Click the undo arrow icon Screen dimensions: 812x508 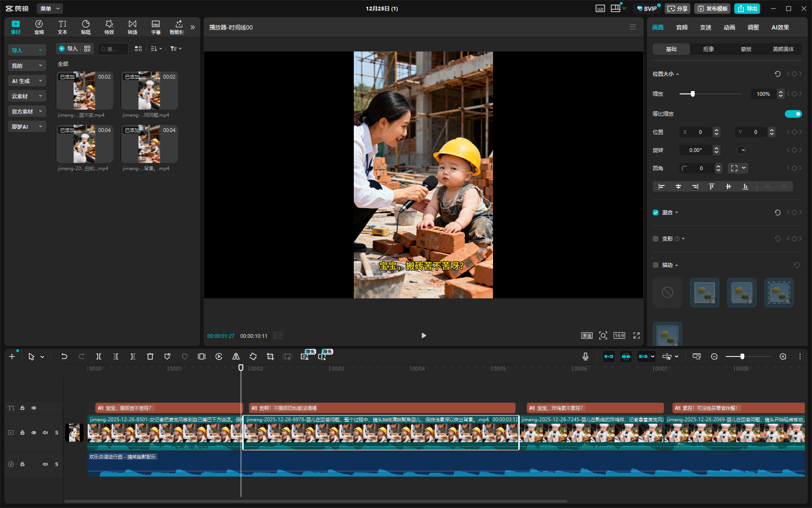64,356
